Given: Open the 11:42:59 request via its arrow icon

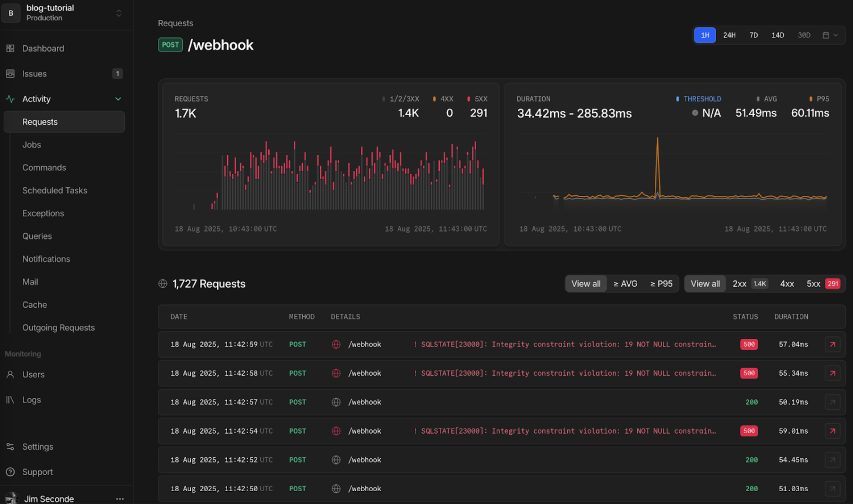Looking at the screenshot, I should [x=832, y=344].
